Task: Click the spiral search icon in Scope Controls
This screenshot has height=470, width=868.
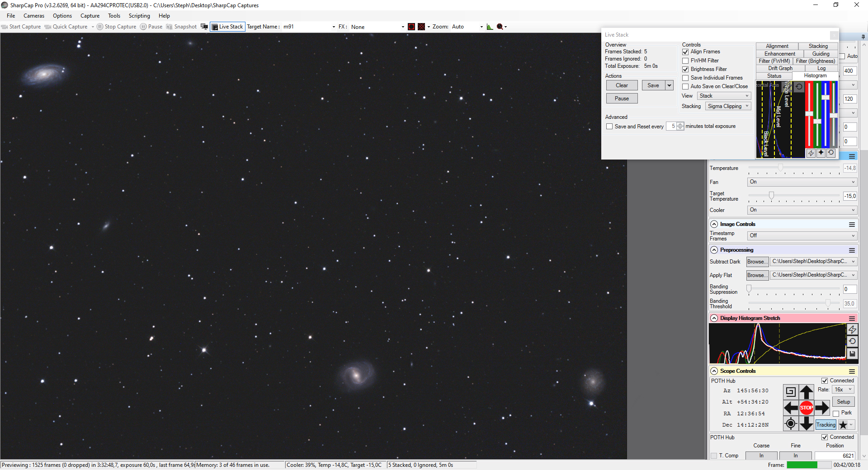Action: point(790,392)
